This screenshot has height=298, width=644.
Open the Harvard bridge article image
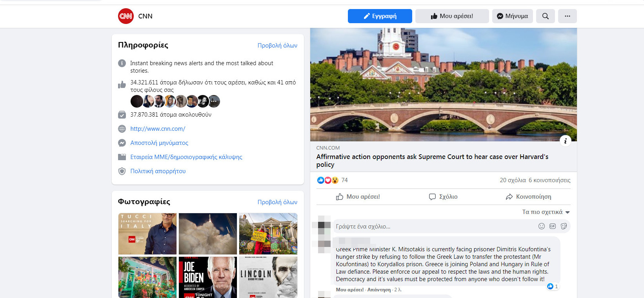[443, 84]
